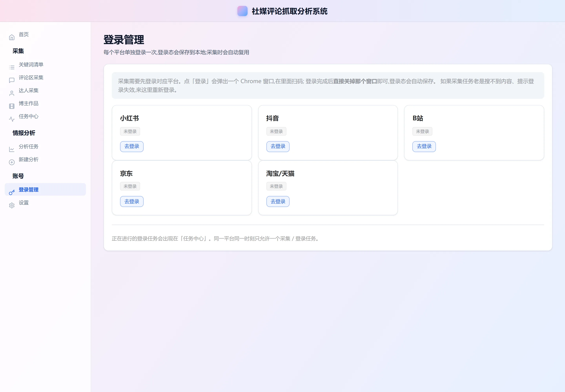Click the 未登录 badge under 淘宝/天猫

click(276, 186)
